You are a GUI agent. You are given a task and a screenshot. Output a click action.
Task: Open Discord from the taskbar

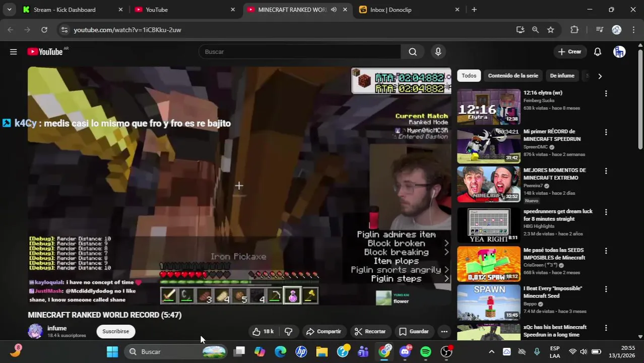(405, 351)
